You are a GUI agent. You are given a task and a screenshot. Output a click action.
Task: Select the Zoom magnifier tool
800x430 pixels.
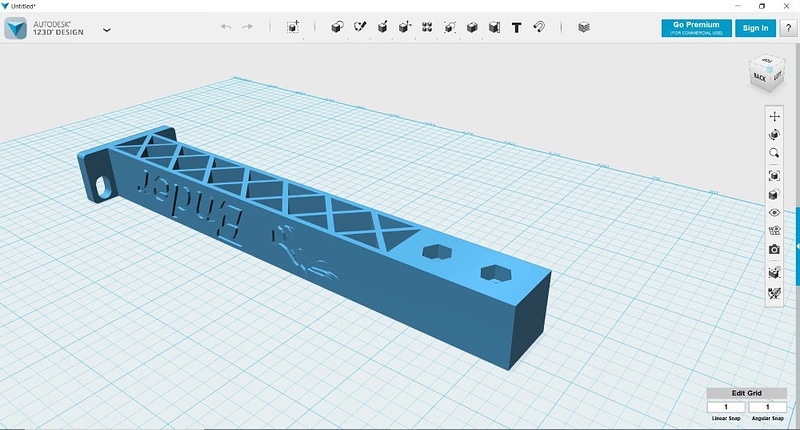774,153
